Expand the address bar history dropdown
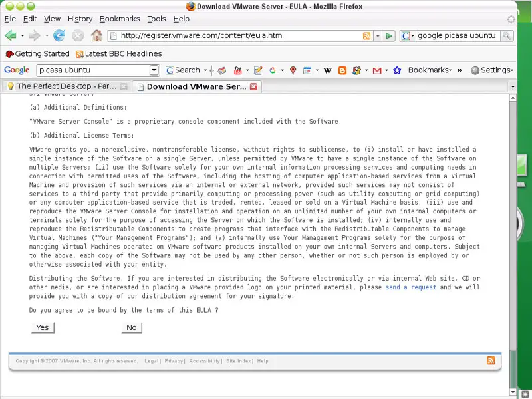This screenshot has height=399, width=532. tap(378, 36)
